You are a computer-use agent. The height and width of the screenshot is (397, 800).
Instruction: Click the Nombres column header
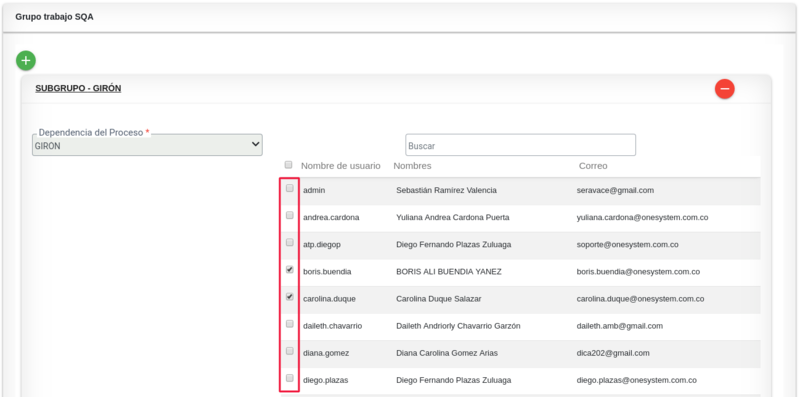pos(412,166)
